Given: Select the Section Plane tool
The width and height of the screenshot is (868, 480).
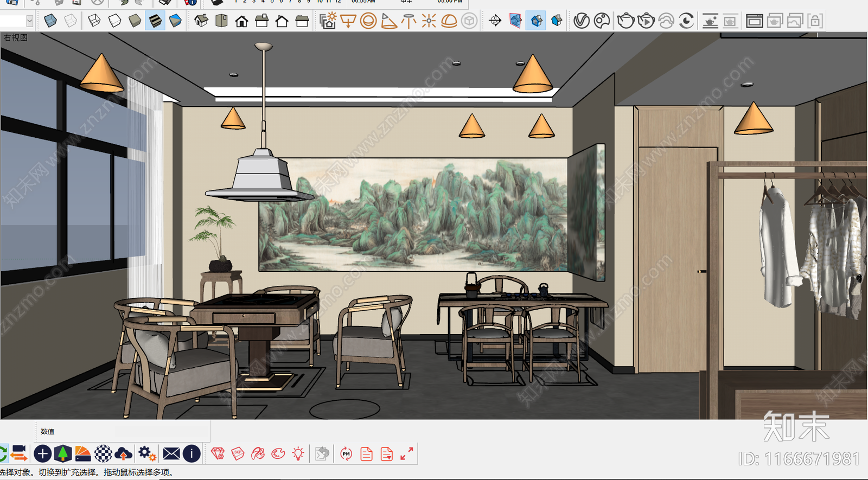Looking at the screenshot, I should (495, 21).
